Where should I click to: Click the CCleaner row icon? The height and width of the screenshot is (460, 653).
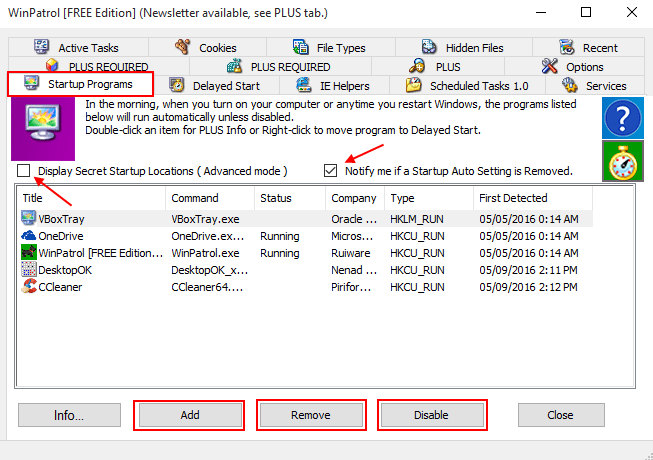(x=29, y=286)
